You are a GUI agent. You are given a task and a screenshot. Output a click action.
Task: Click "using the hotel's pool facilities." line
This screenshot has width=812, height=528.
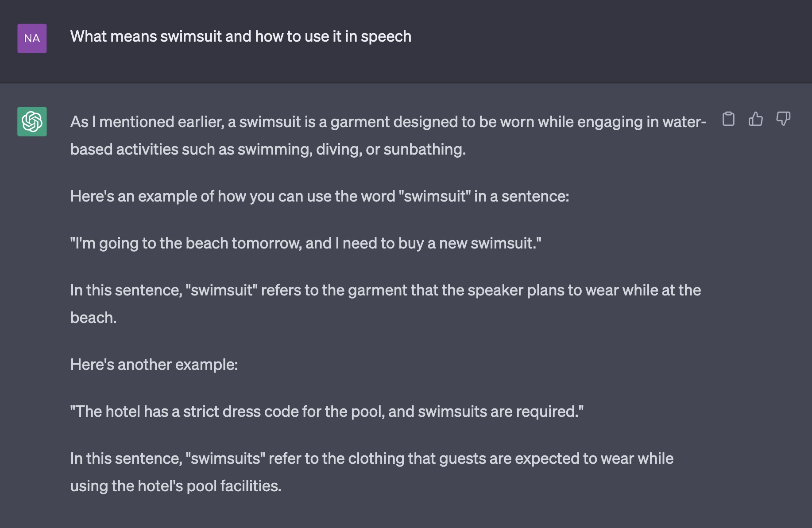pos(176,486)
